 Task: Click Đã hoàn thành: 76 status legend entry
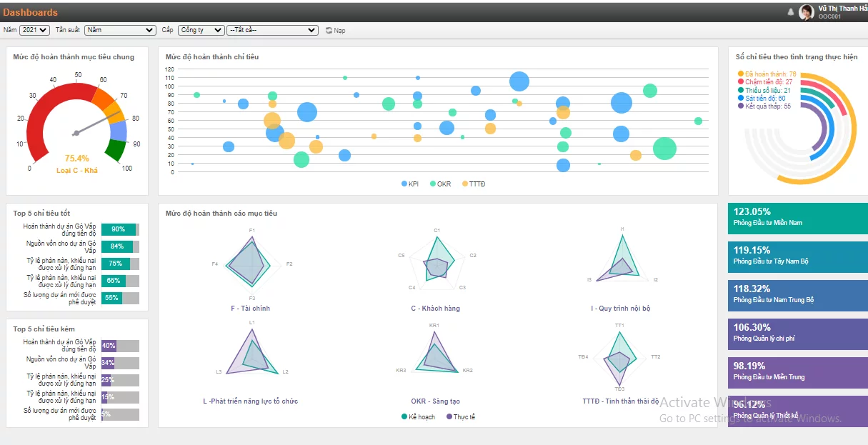point(769,74)
